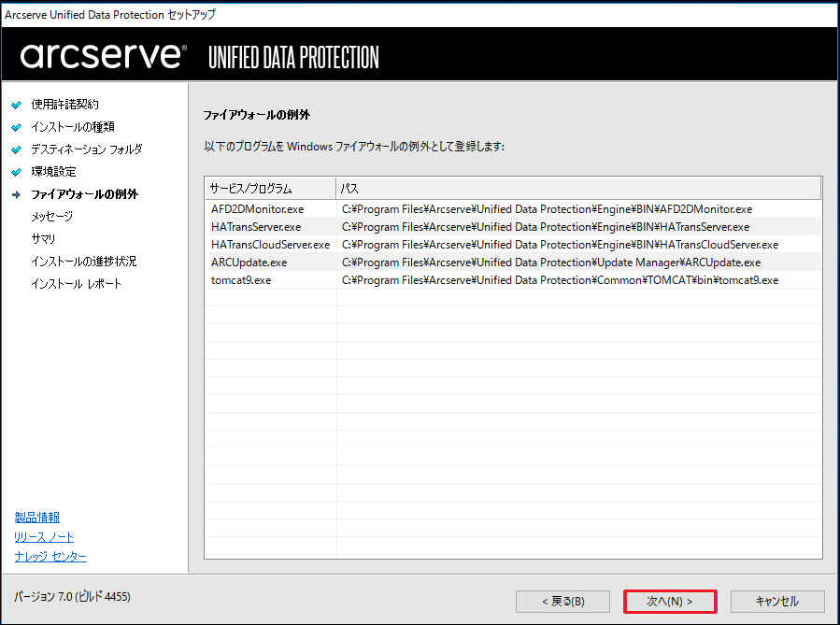The width and height of the screenshot is (840, 625).
Task: Click the path ending in Update Manager¥ARCUpdate.exe
Action: point(551,263)
